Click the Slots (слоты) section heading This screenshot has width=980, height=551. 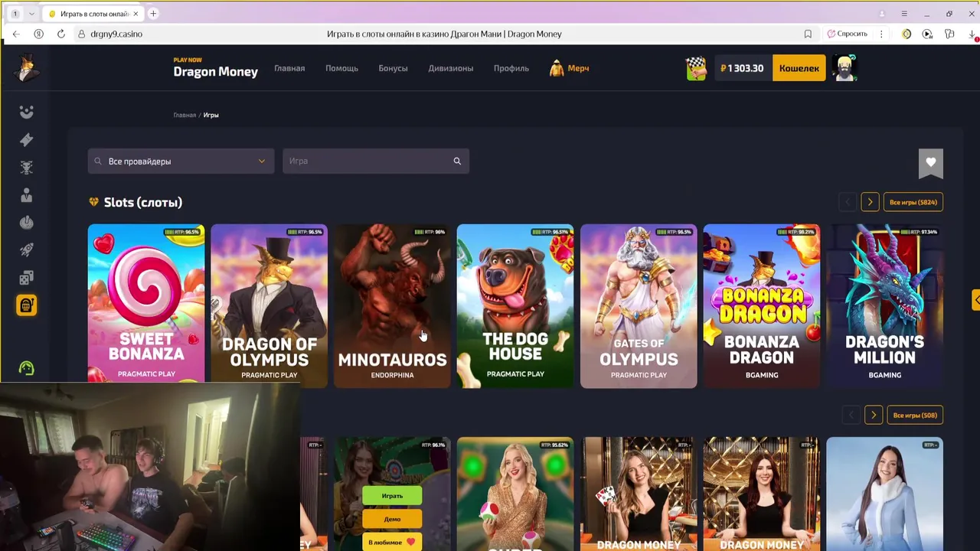pos(143,202)
